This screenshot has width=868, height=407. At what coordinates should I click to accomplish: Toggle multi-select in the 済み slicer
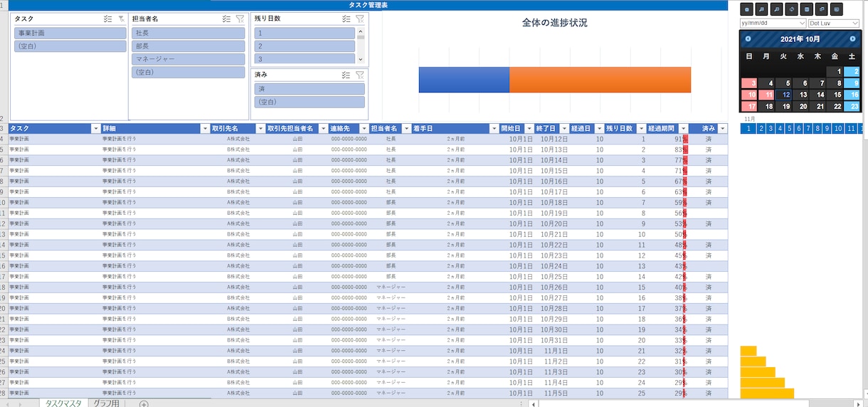[x=346, y=75]
